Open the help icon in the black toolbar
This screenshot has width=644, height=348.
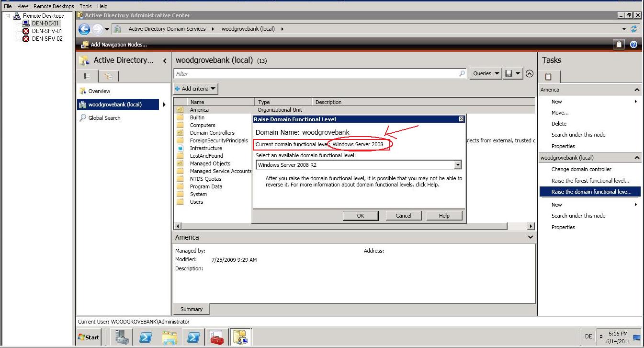click(x=633, y=45)
